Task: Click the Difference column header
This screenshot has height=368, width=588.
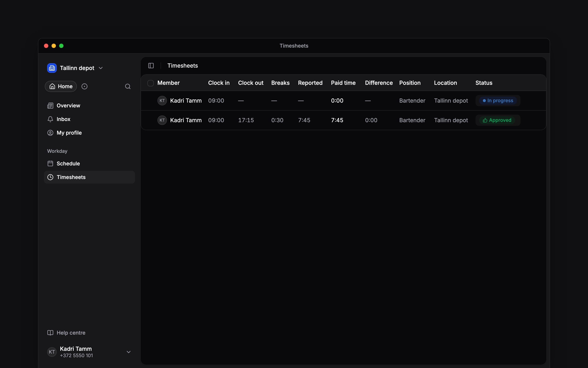Action: click(x=379, y=83)
